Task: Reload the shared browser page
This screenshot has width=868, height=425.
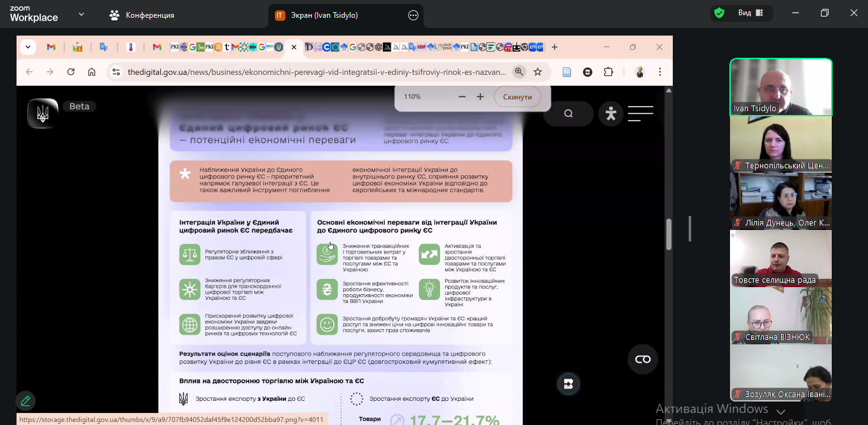Action: [71, 72]
